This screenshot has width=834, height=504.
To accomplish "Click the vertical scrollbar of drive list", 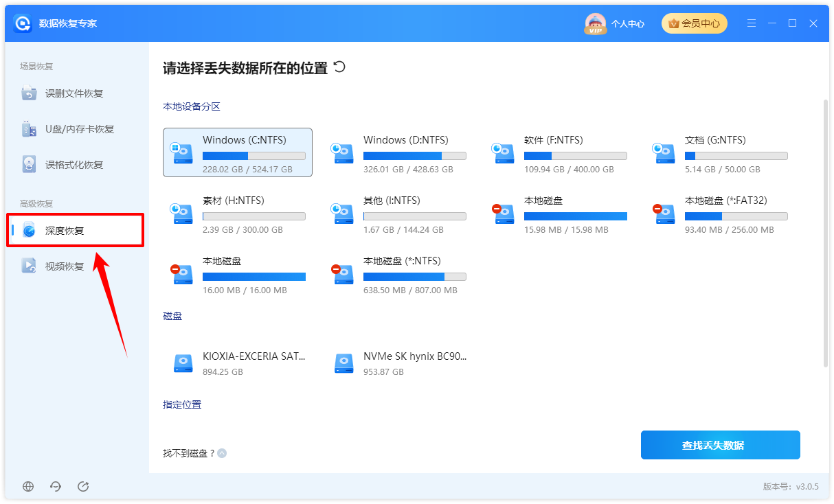I will pos(826,233).
